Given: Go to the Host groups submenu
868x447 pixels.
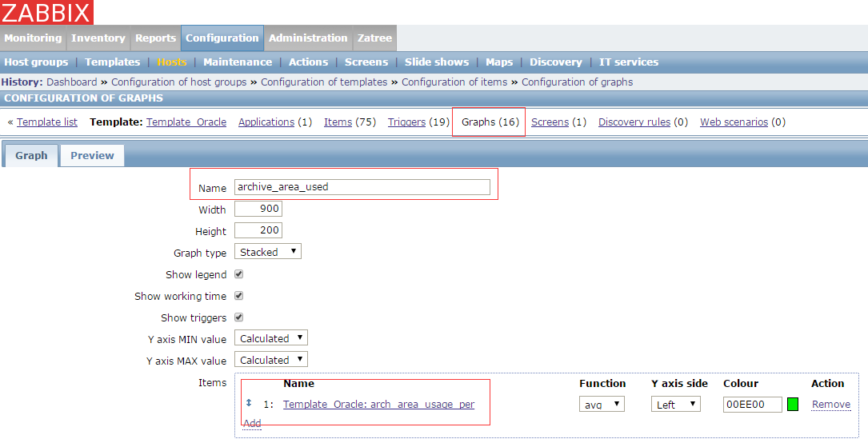Looking at the screenshot, I should click(x=36, y=62).
